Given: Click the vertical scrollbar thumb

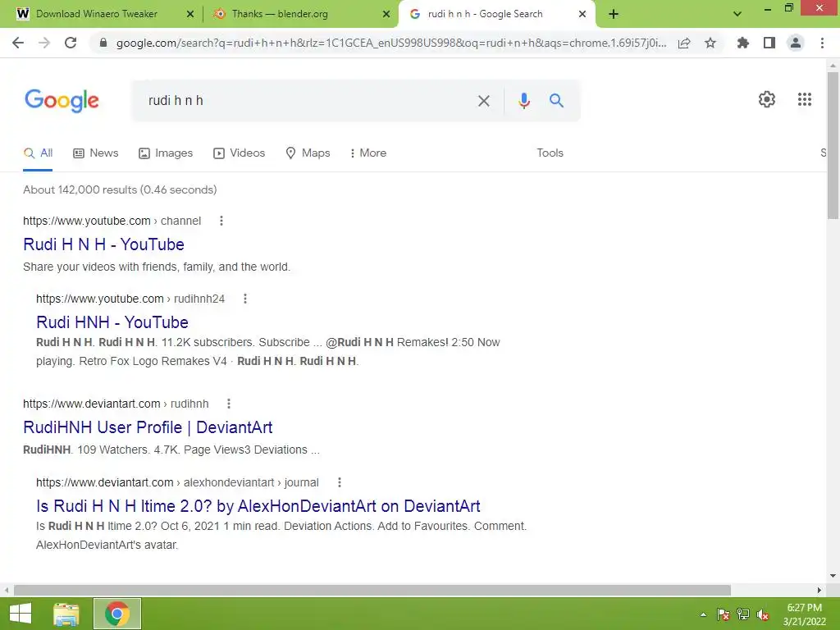Looking at the screenshot, I should [x=833, y=146].
